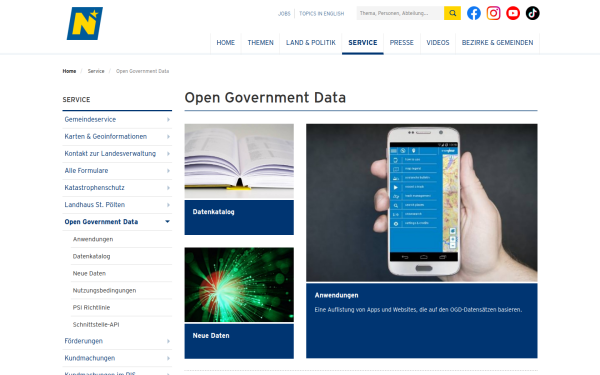Open the TikTok profile icon
The height and width of the screenshot is (375, 600).
(x=532, y=13)
